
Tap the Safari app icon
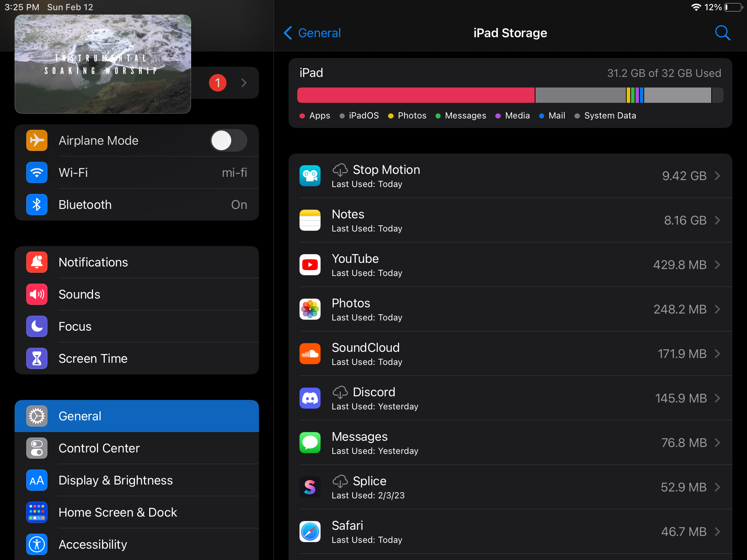[310, 532]
